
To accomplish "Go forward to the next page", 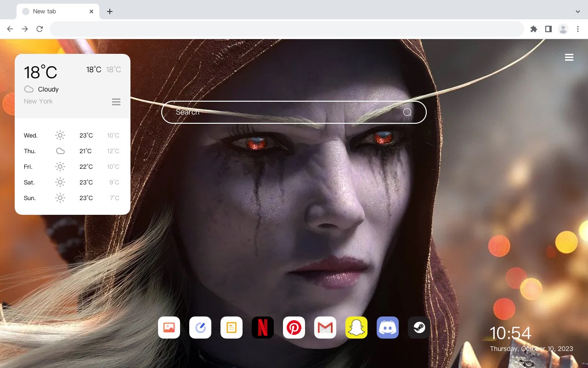I will pos(25,29).
